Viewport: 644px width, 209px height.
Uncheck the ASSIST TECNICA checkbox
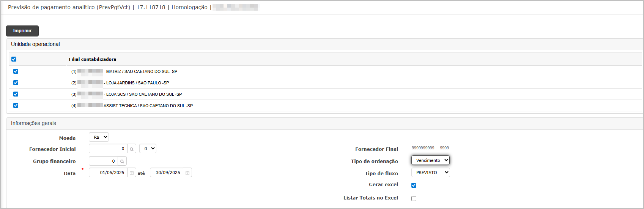tap(16, 105)
